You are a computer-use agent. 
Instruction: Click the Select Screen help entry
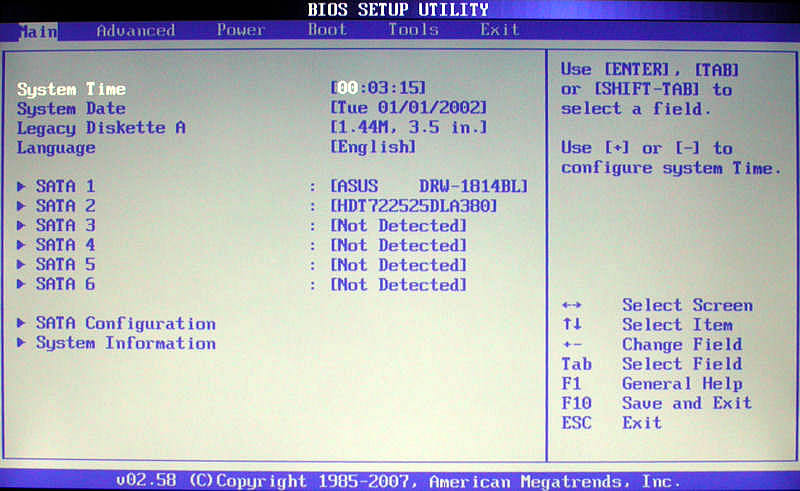(x=687, y=305)
